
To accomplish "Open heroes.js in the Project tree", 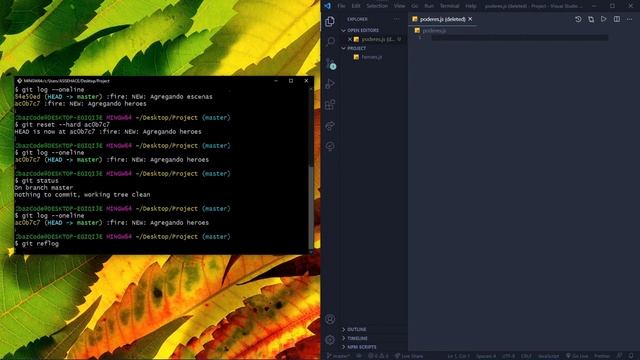I will pyautogui.click(x=371, y=57).
